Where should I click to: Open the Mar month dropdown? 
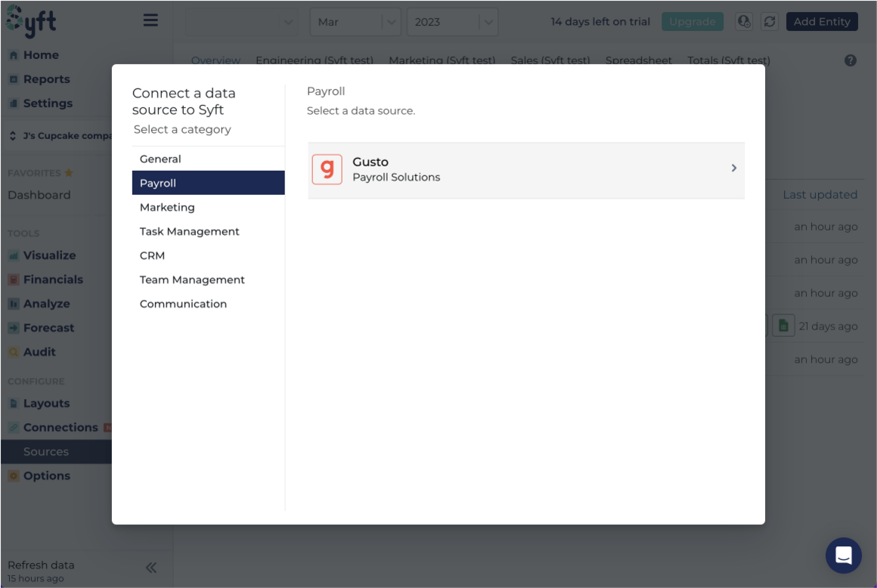(355, 22)
